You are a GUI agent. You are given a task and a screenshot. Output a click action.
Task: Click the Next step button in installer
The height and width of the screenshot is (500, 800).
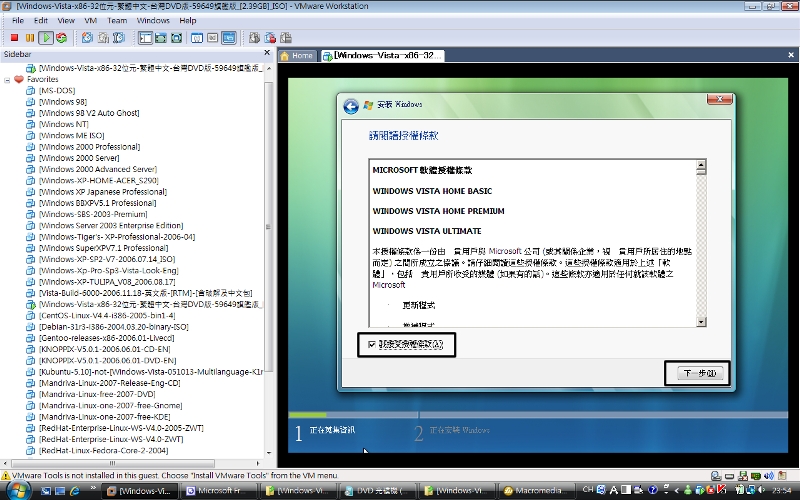pyautogui.click(x=699, y=373)
